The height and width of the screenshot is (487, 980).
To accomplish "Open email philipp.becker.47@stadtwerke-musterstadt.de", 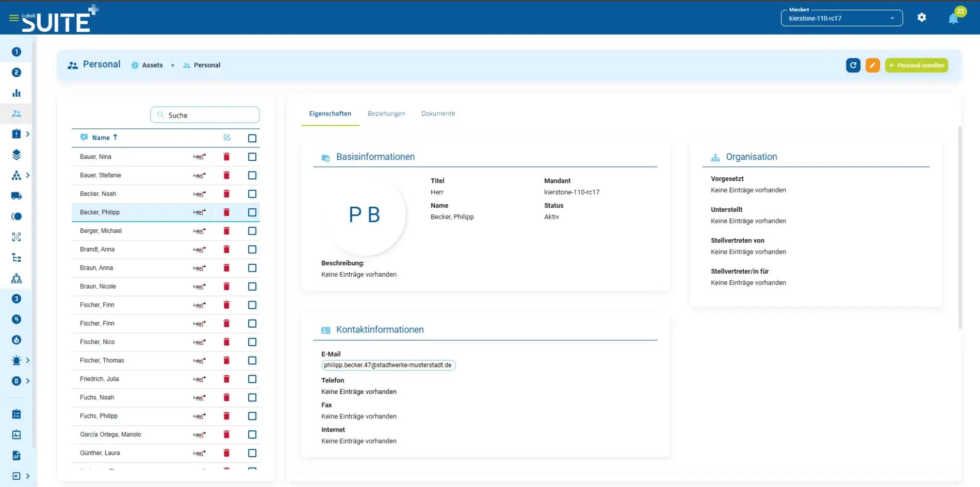I will click(388, 365).
